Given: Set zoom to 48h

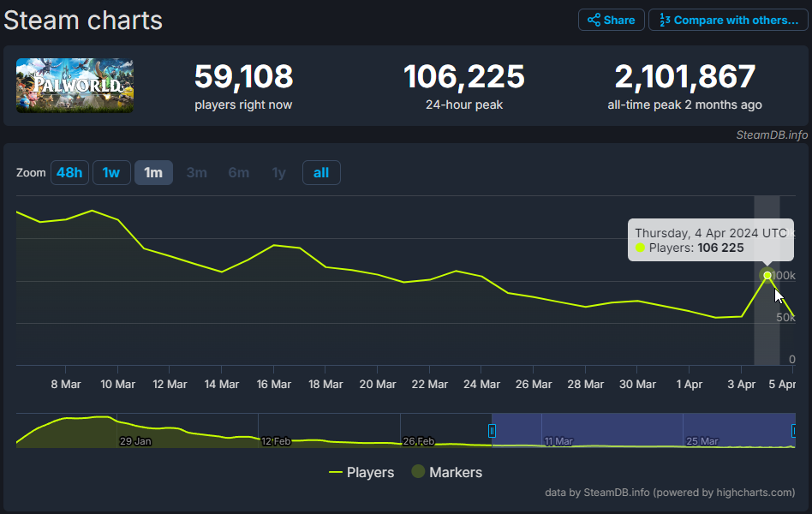Looking at the screenshot, I should coord(69,173).
